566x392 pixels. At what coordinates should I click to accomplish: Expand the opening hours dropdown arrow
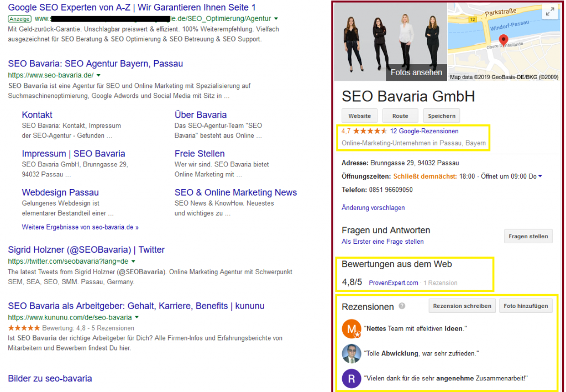pyautogui.click(x=540, y=176)
